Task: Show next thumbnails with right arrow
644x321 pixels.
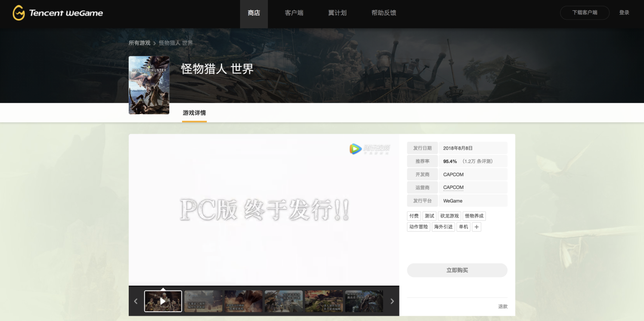Action: [392, 301]
